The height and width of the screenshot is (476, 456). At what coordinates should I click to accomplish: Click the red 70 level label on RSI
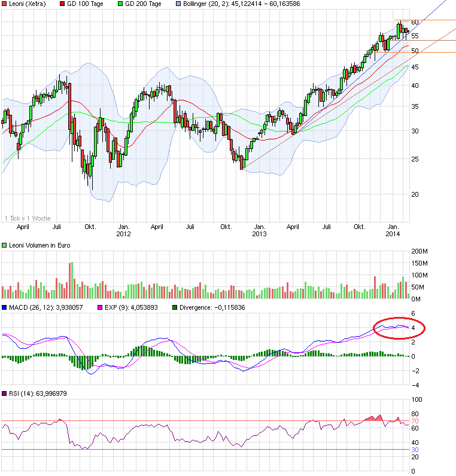[x=414, y=421]
